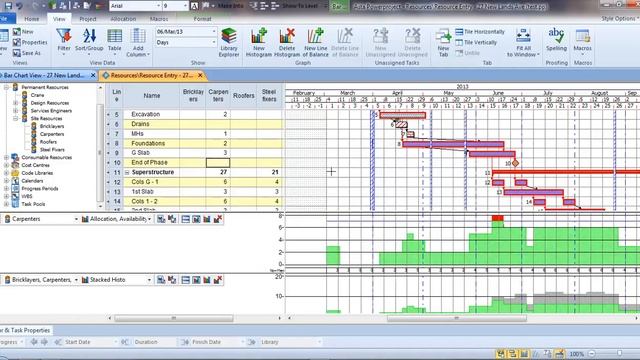The width and height of the screenshot is (640, 360).
Task: Select Bricklayers in resource tree
Action: pyautogui.click(x=52, y=126)
